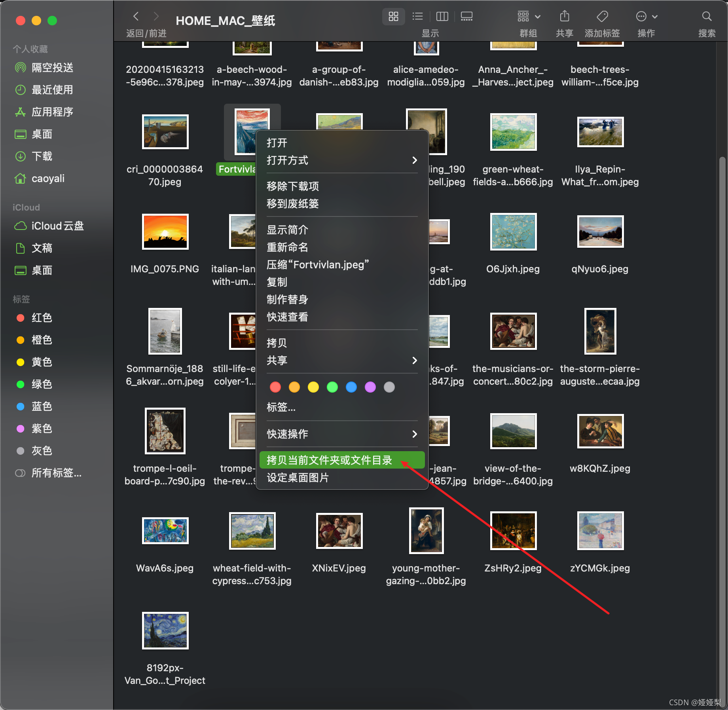This screenshot has width=728, height=710.
Task: Click the Share (共享) toolbar icon
Action: 565,16
